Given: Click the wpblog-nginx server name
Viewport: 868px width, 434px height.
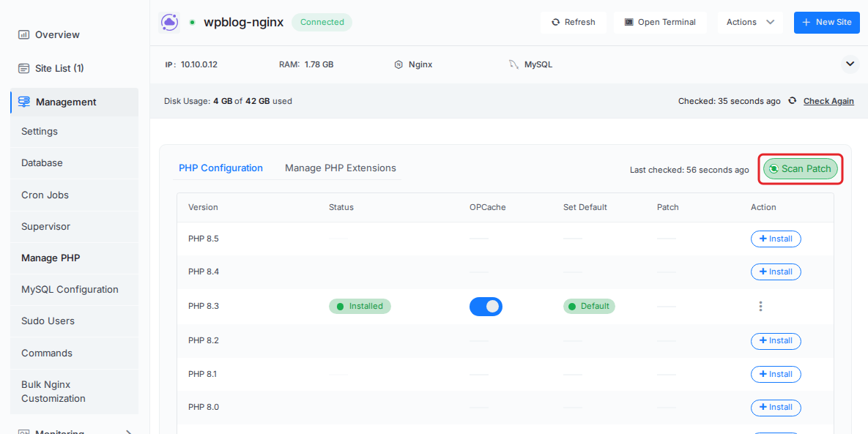Looking at the screenshot, I should pos(244,23).
